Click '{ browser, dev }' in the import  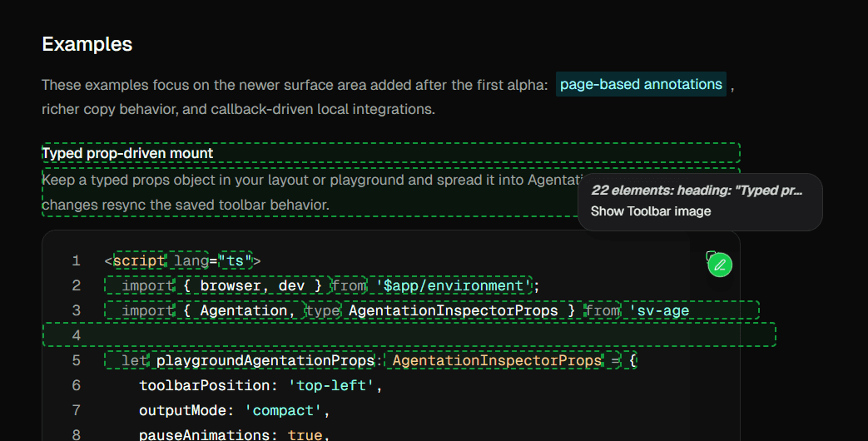[252, 285]
